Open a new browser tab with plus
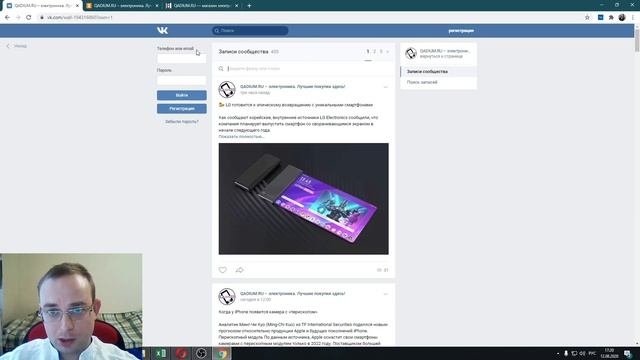Viewport: 640px width, 360px height. tap(249, 6)
